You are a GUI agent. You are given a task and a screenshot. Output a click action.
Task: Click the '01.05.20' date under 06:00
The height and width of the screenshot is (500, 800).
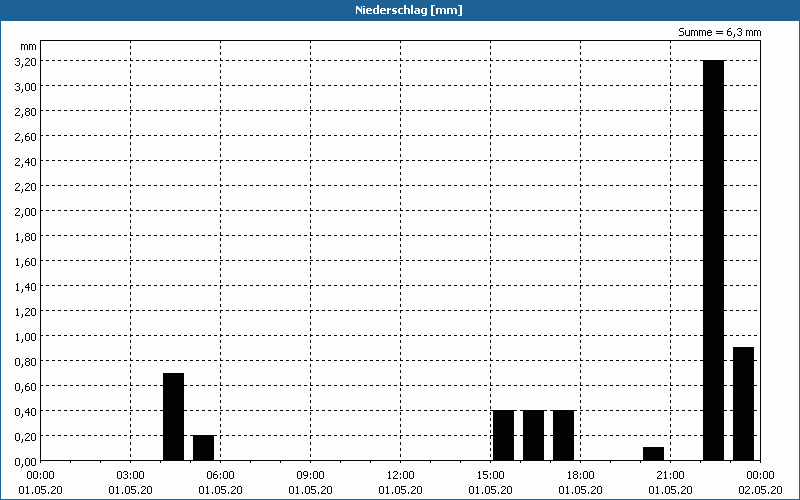tap(220, 490)
